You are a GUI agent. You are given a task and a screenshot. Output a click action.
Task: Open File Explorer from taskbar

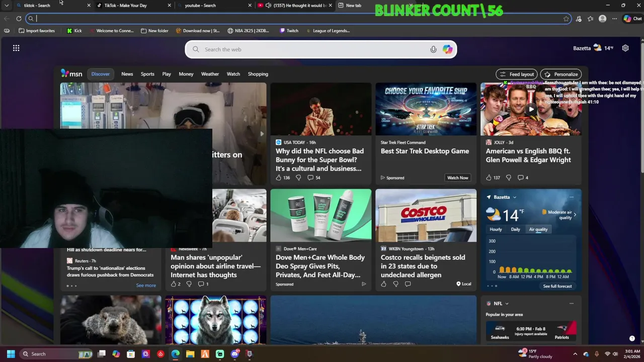tap(190, 354)
